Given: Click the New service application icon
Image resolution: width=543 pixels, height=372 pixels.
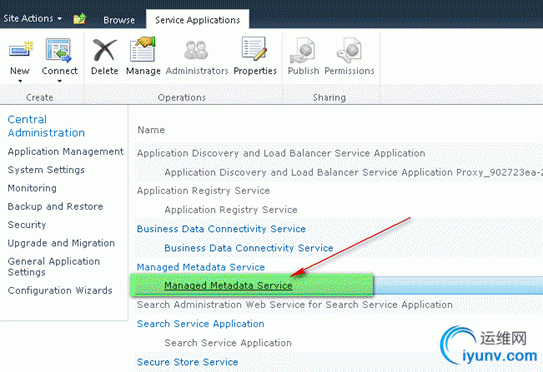Looking at the screenshot, I should pos(21,51).
